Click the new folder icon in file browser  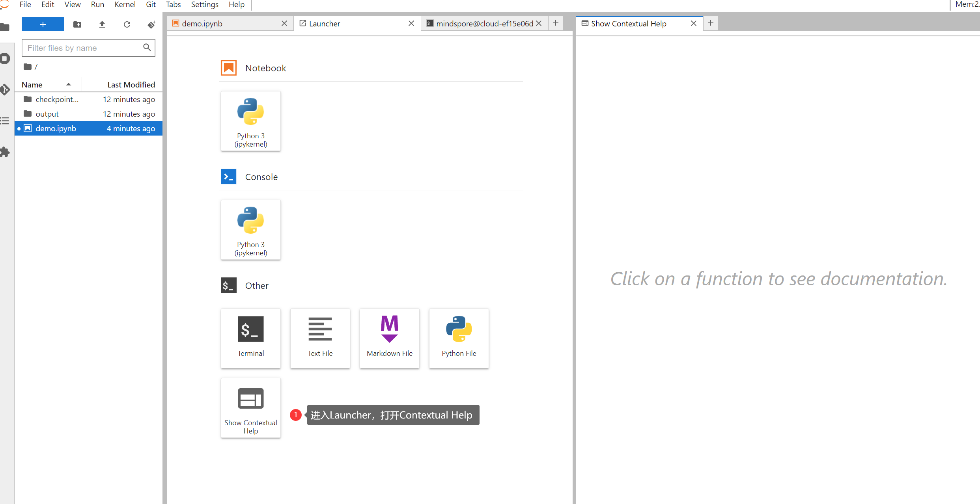[77, 24]
